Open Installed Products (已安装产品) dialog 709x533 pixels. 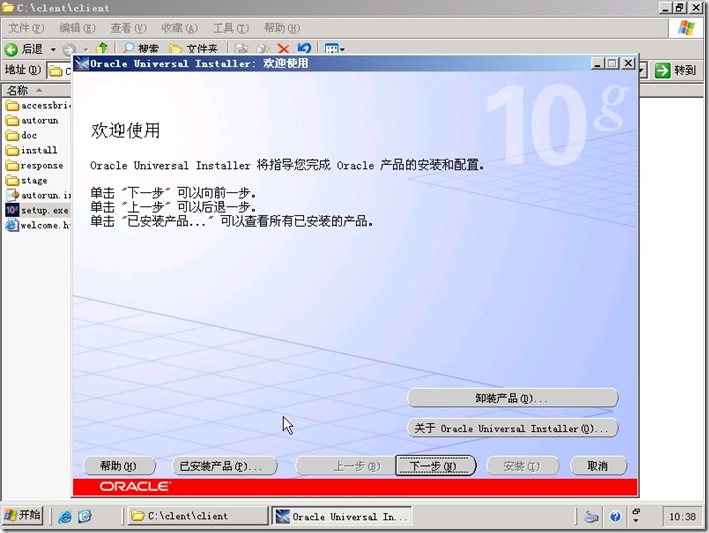224,466
